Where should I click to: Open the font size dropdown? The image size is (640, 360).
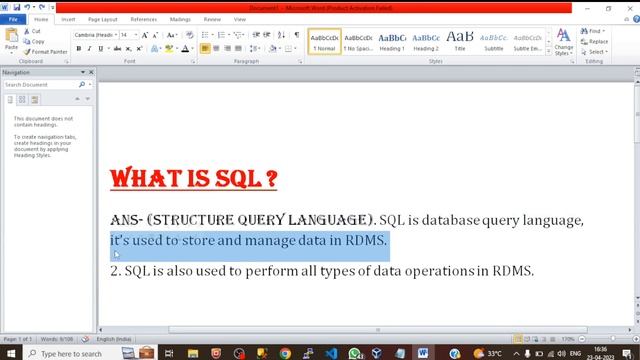[136, 35]
